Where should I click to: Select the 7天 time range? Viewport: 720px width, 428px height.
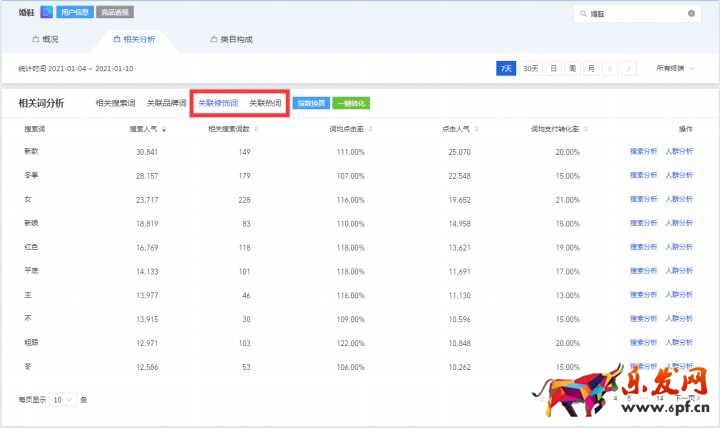507,68
